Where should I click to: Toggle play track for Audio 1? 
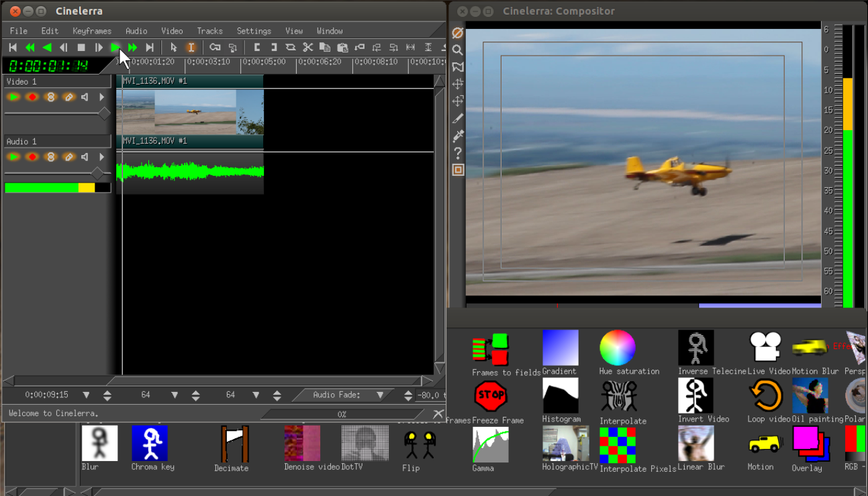(x=13, y=157)
